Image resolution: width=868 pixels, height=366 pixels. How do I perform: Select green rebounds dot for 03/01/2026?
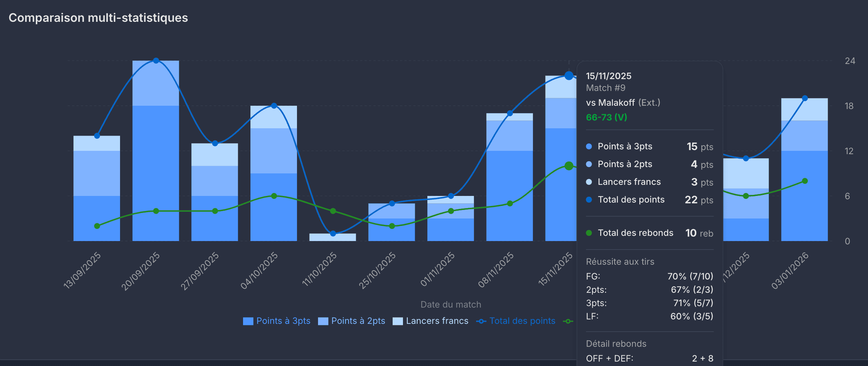click(x=805, y=181)
